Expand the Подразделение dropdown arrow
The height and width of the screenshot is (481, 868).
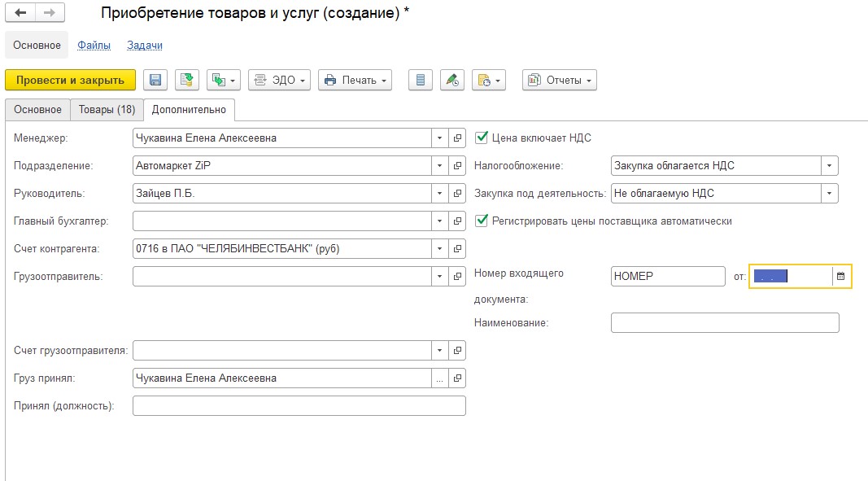(439, 166)
